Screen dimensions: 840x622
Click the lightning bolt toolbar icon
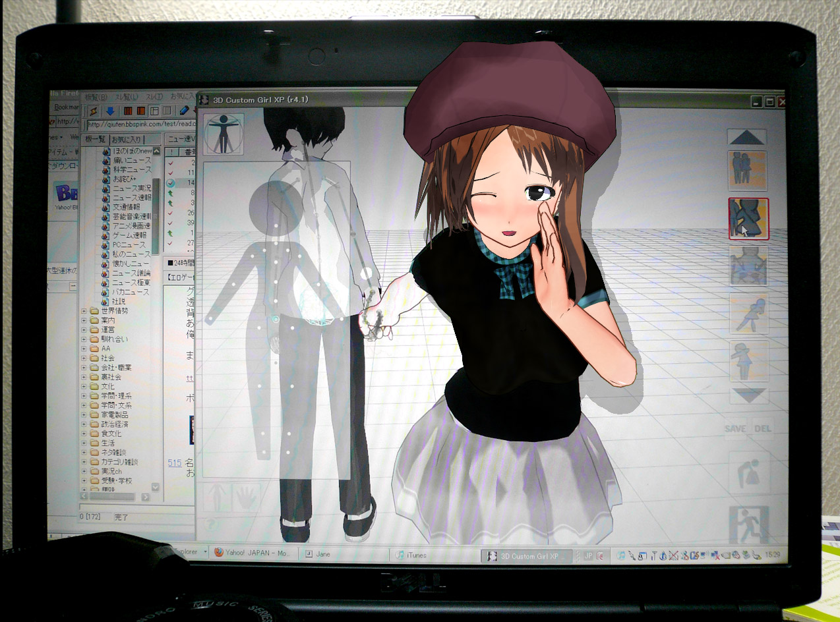(94, 111)
